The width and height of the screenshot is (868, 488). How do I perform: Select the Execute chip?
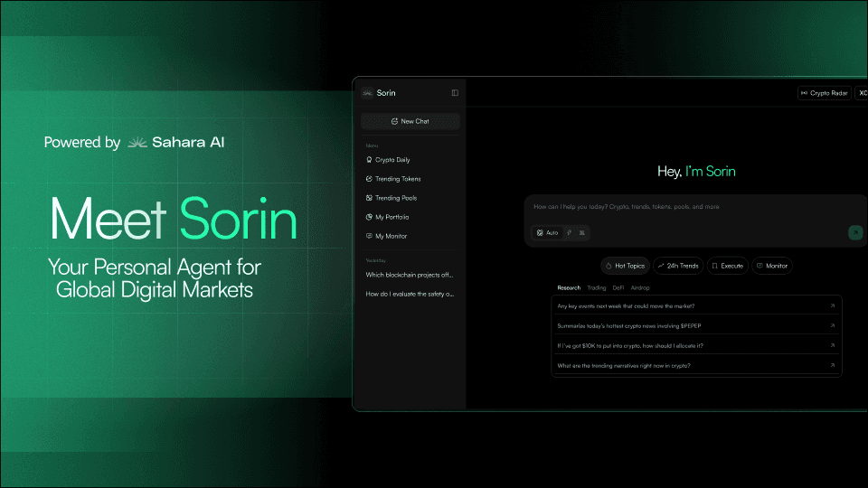pyautogui.click(x=727, y=266)
